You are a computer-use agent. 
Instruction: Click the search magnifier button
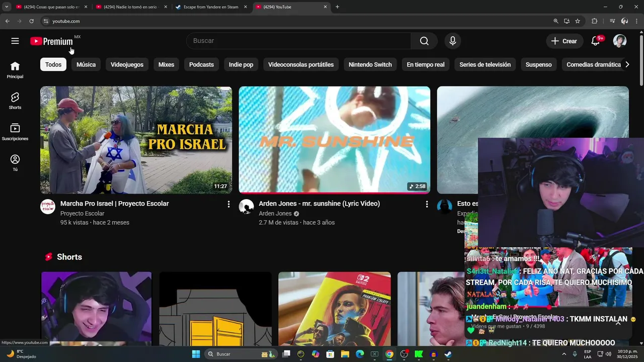coord(424,41)
